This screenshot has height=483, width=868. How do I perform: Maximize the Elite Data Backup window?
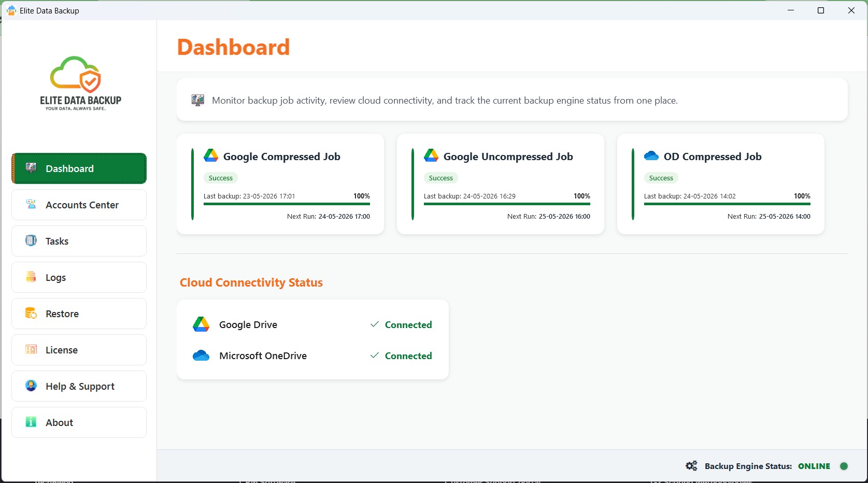pyautogui.click(x=821, y=10)
